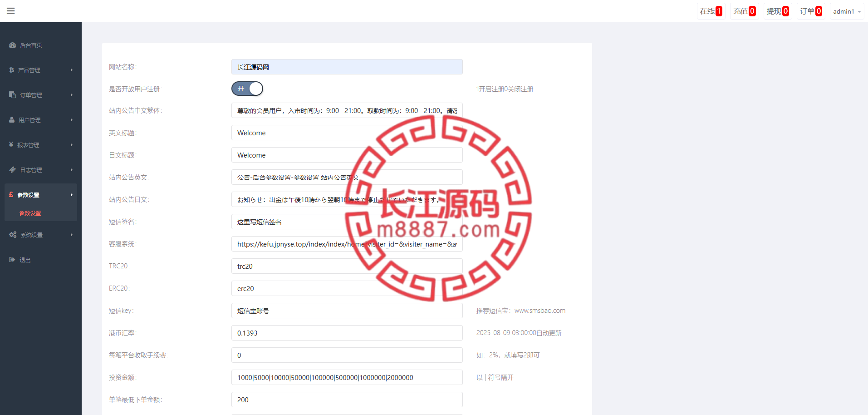The width and height of the screenshot is (868, 415).
Task: Click the gears icon beside 系统设置
Action: [13, 235]
